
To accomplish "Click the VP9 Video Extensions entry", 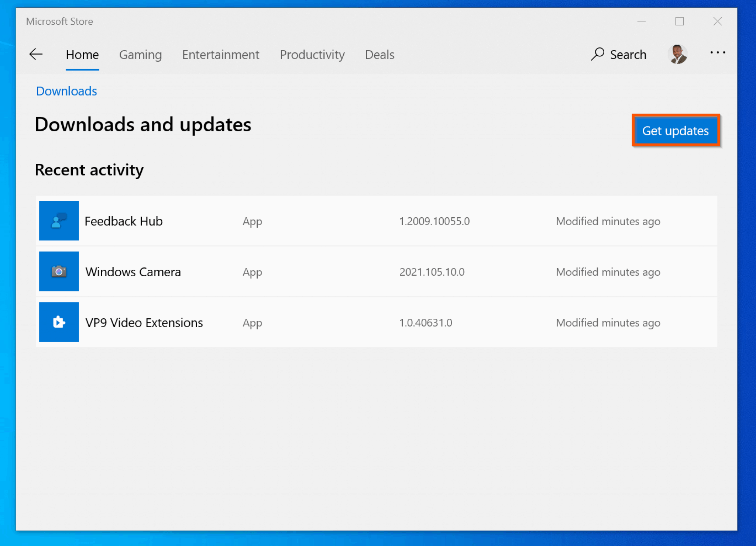I will point(144,322).
